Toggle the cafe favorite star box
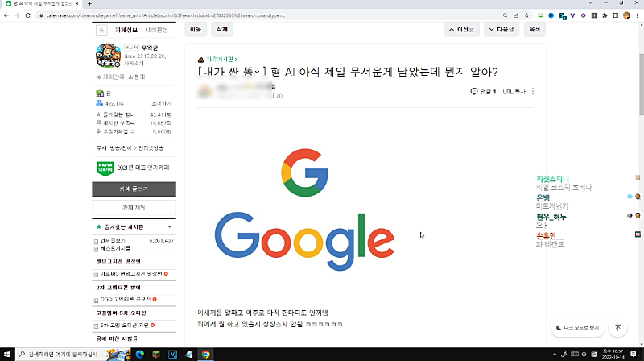 coord(101,30)
